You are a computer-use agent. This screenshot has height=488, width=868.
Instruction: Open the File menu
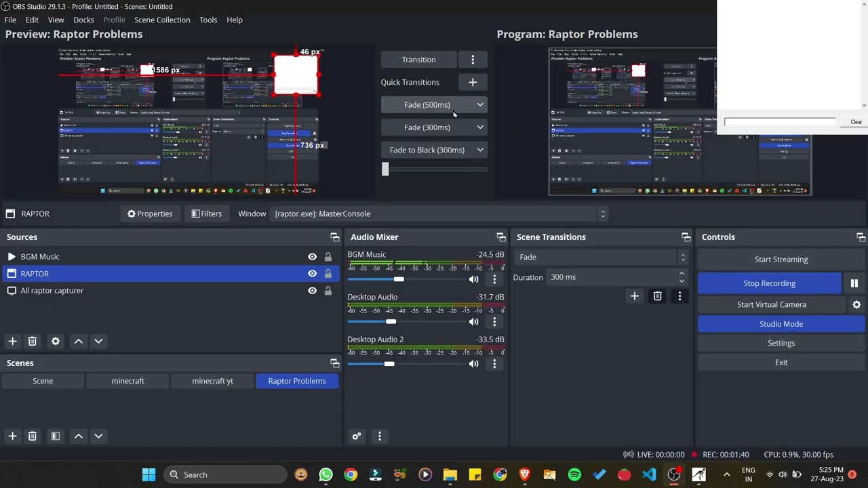point(10,20)
